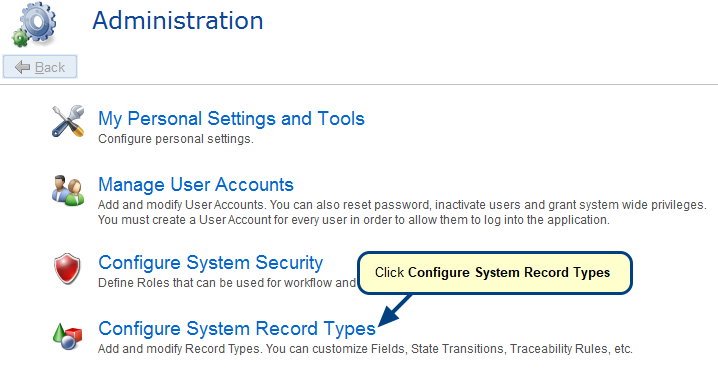Click the gray arrow in the Back button

click(22, 67)
